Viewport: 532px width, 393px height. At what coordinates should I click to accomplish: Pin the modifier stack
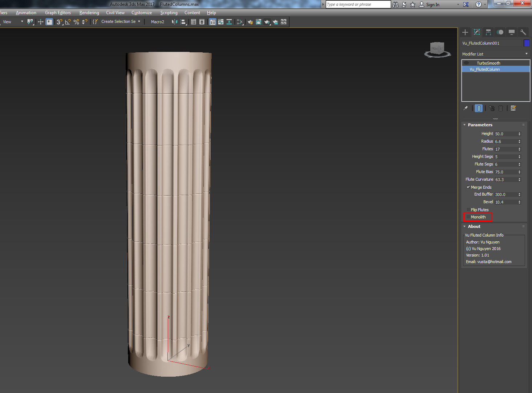pyautogui.click(x=466, y=108)
